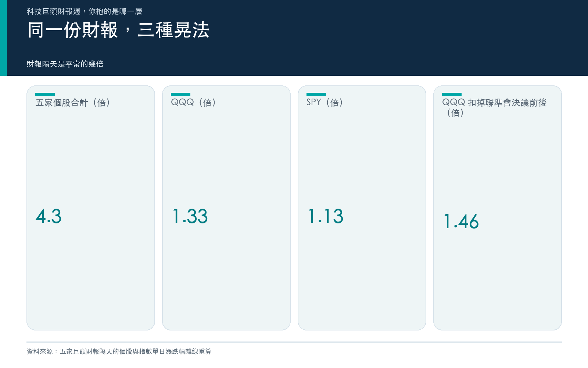Click the kicker text 科技巨頭財報週，你抱的是哪一層

84,11
